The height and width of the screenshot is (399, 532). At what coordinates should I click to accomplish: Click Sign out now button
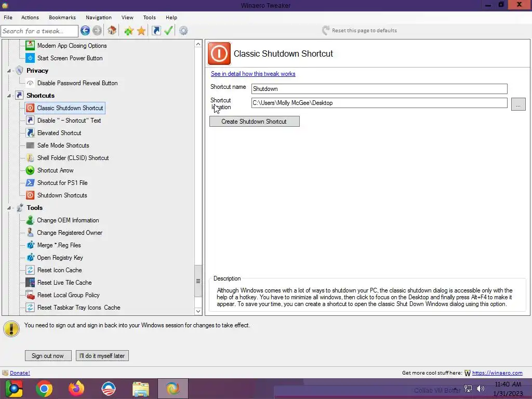point(48,355)
